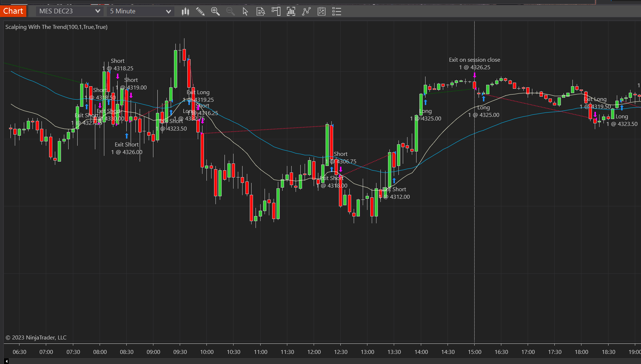Click the zoom in magnifier icon
The height and width of the screenshot is (364, 641).
(x=215, y=12)
